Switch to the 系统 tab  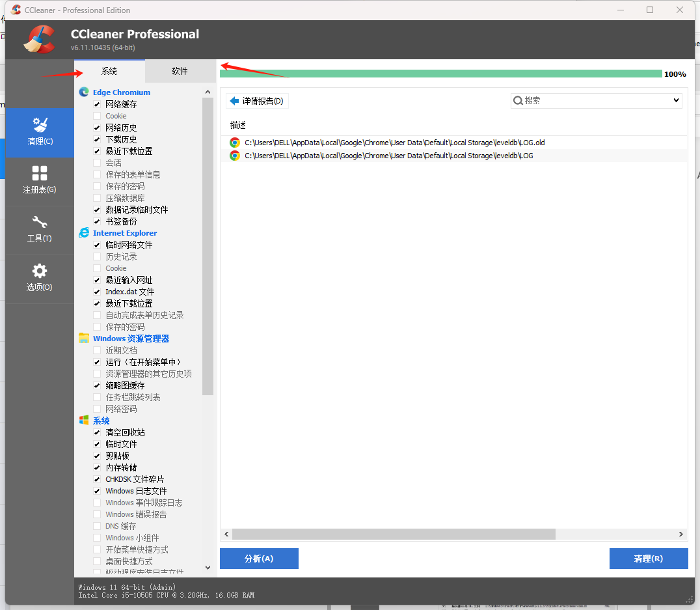(109, 71)
